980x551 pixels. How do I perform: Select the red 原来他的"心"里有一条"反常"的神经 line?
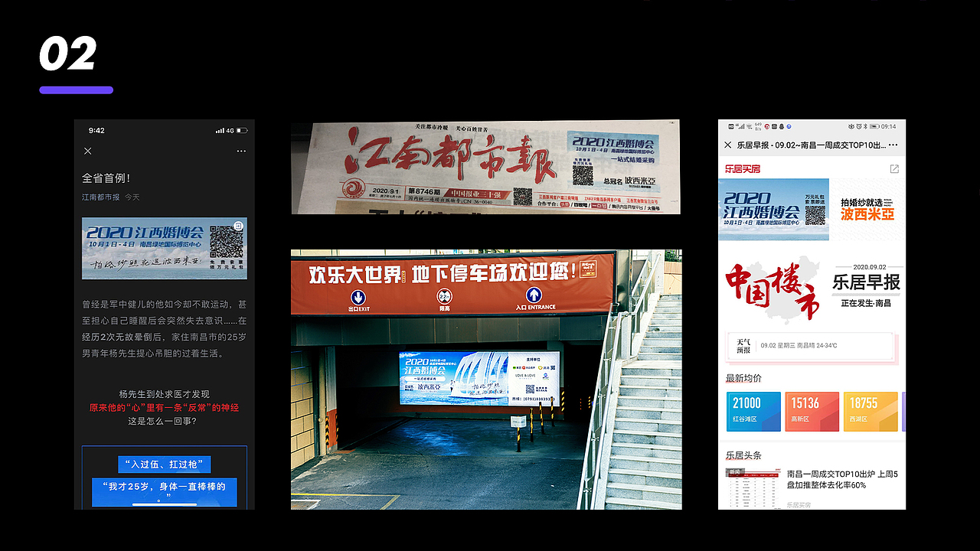tap(165, 407)
